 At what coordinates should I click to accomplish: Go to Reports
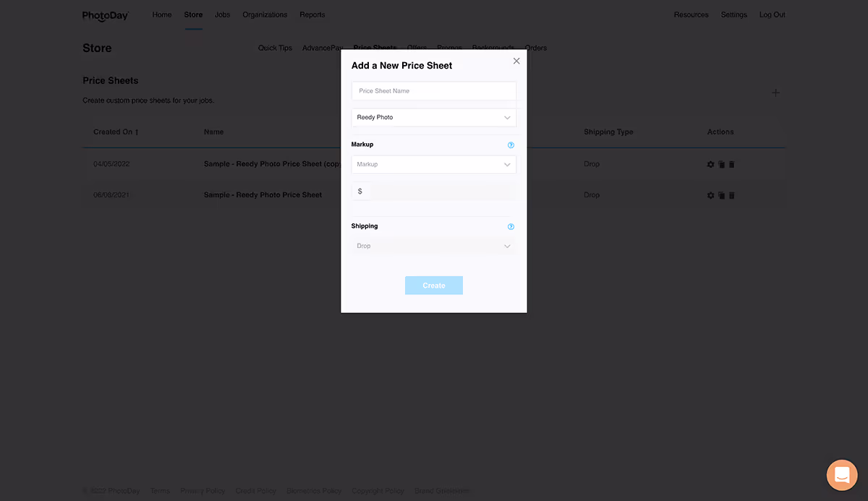312,14
